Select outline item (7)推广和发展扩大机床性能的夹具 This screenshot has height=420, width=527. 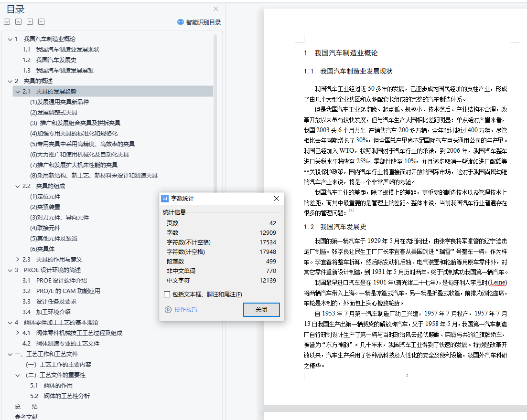point(74,165)
